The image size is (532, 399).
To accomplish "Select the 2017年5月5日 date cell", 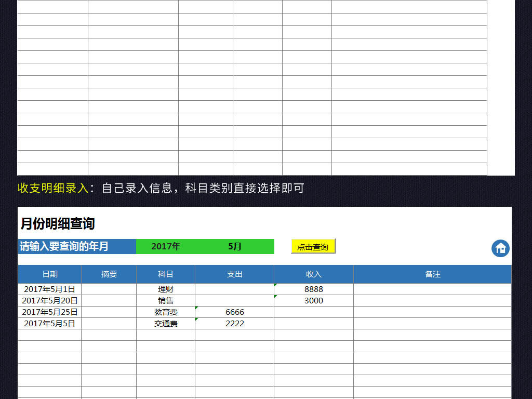I will pos(50,323).
